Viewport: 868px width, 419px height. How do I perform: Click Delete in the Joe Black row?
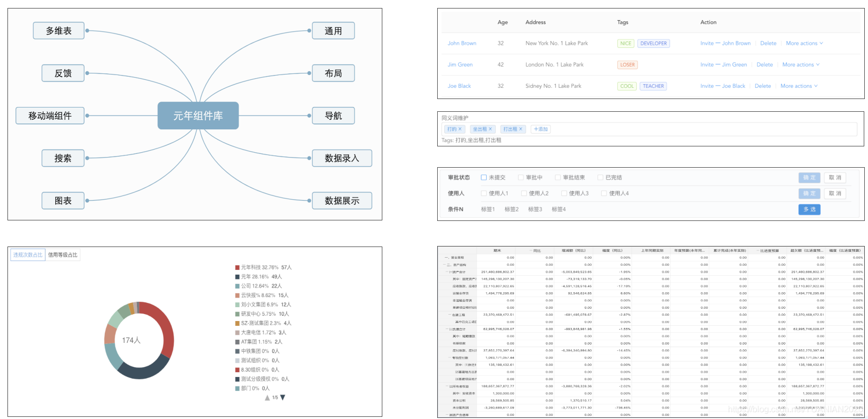(x=763, y=86)
